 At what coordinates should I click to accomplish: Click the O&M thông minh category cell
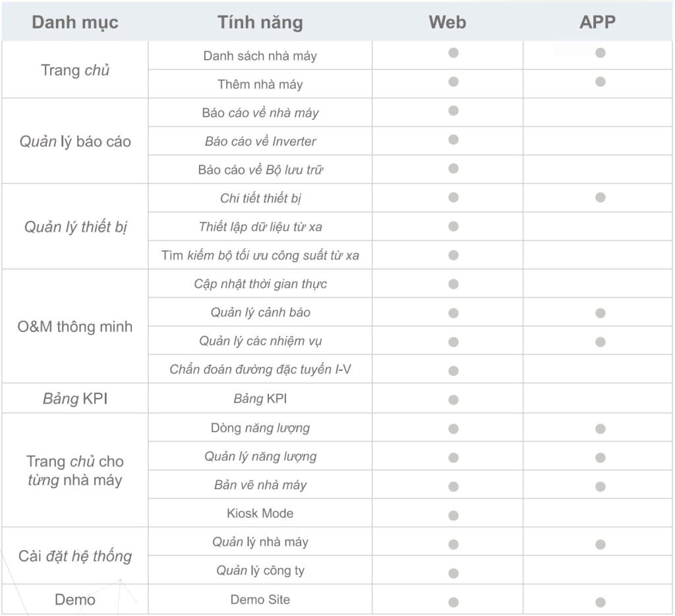75,327
